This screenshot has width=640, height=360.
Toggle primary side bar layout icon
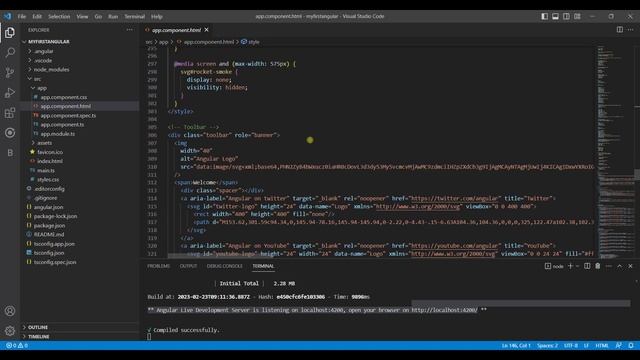pyautogui.click(x=544, y=16)
